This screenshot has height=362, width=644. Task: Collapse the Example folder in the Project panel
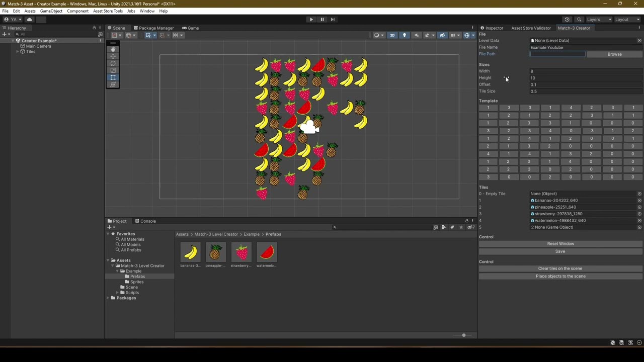click(x=117, y=271)
